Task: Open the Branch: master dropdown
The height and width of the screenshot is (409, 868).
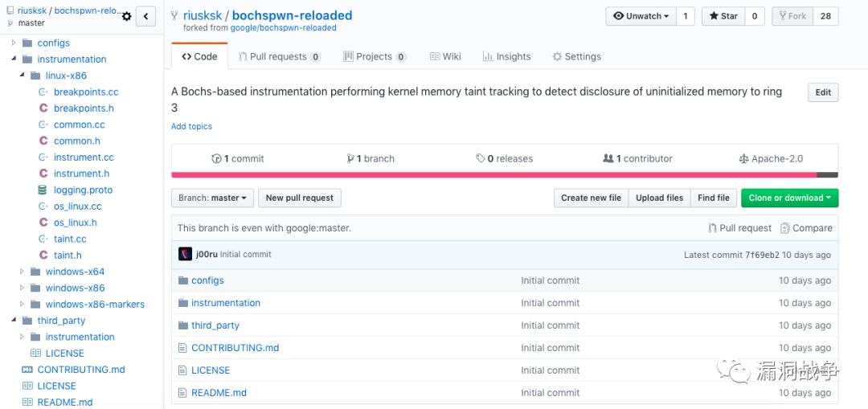Action: click(x=213, y=198)
